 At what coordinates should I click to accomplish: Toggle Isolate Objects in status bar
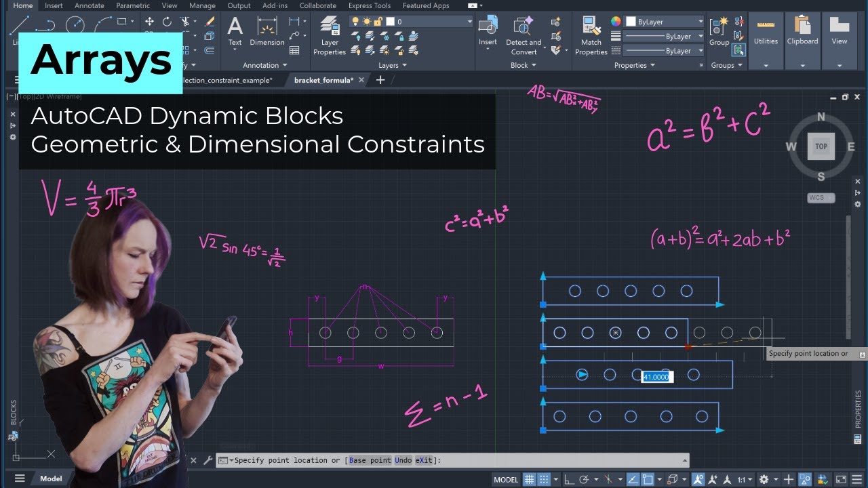[805, 479]
